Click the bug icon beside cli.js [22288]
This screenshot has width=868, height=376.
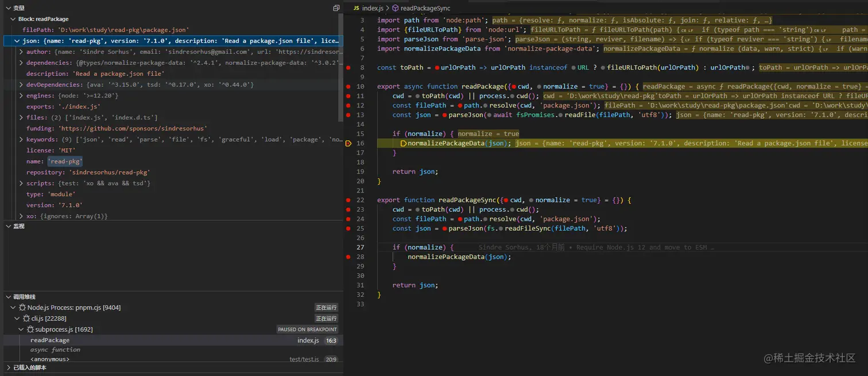(x=26, y=319)
